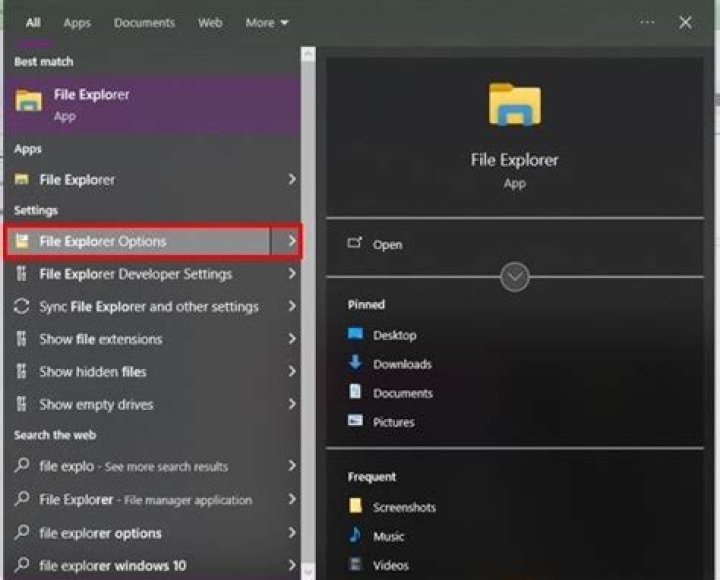The image size is (720, 580).
Task: Click the Music note icon under Frequent
Action: click(x=355, y=535)
